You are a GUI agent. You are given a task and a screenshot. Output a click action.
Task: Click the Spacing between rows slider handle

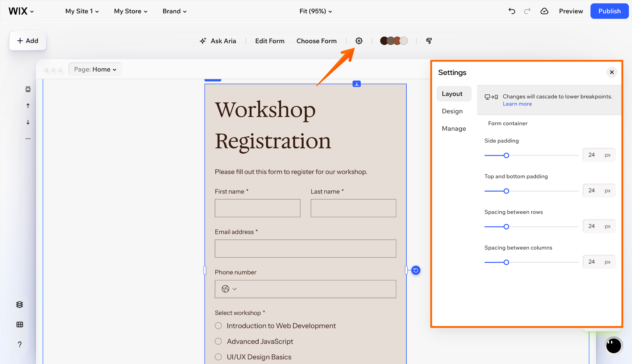[x=506, y=227]
